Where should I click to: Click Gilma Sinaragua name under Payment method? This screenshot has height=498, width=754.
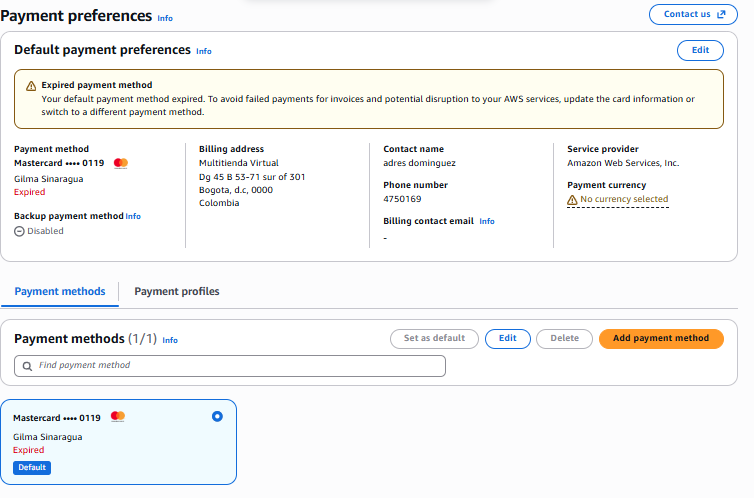pos(49,179)
